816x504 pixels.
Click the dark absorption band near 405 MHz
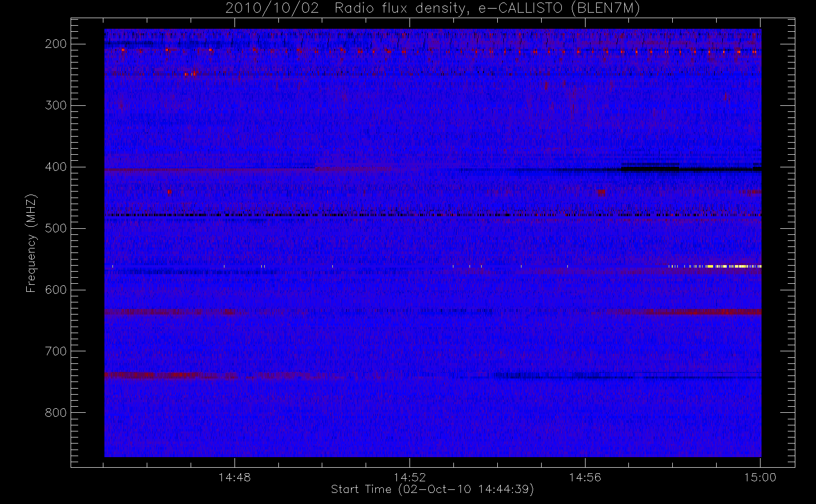tap(691, 169)
